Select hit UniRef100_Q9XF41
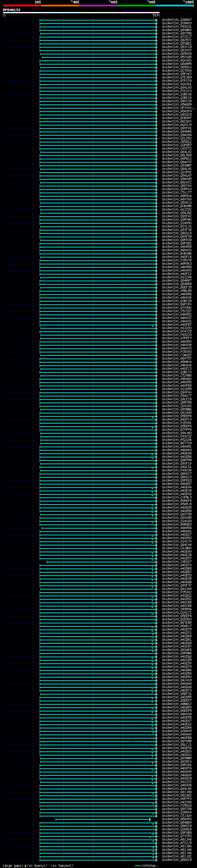This screenshot has width=197, height=868. (177, 128)
